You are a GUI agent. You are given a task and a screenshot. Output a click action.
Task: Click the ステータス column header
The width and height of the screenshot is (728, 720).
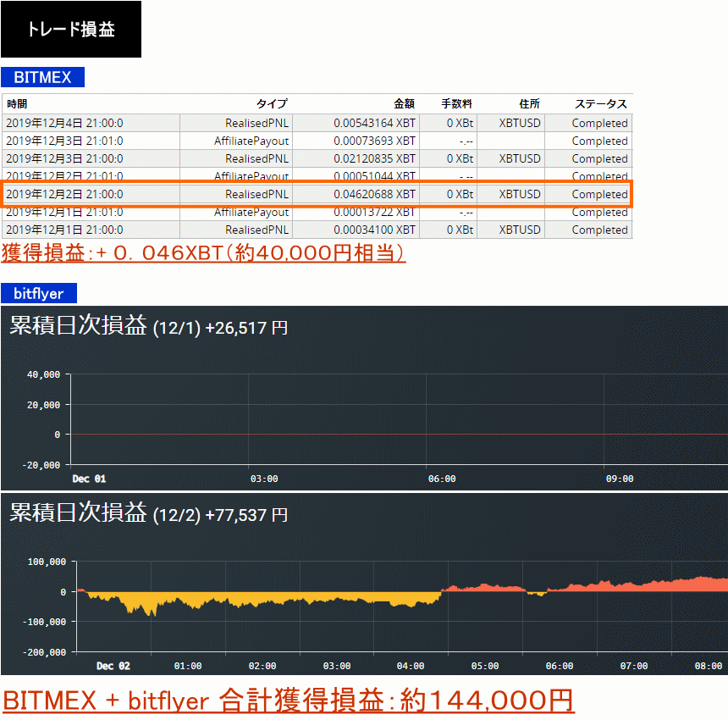point(601,104)
